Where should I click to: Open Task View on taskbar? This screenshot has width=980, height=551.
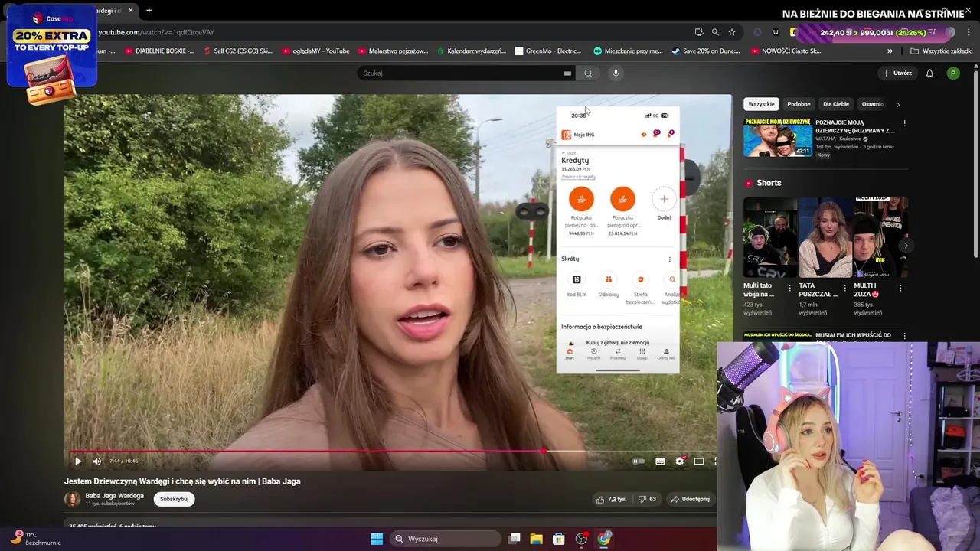[x=514, y=539]
